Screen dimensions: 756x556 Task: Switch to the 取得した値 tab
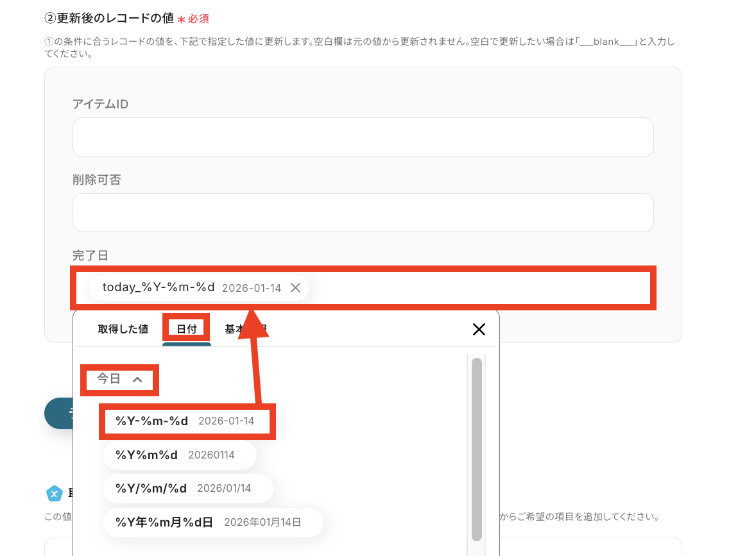pyautogui.click(x=123, y=329)
